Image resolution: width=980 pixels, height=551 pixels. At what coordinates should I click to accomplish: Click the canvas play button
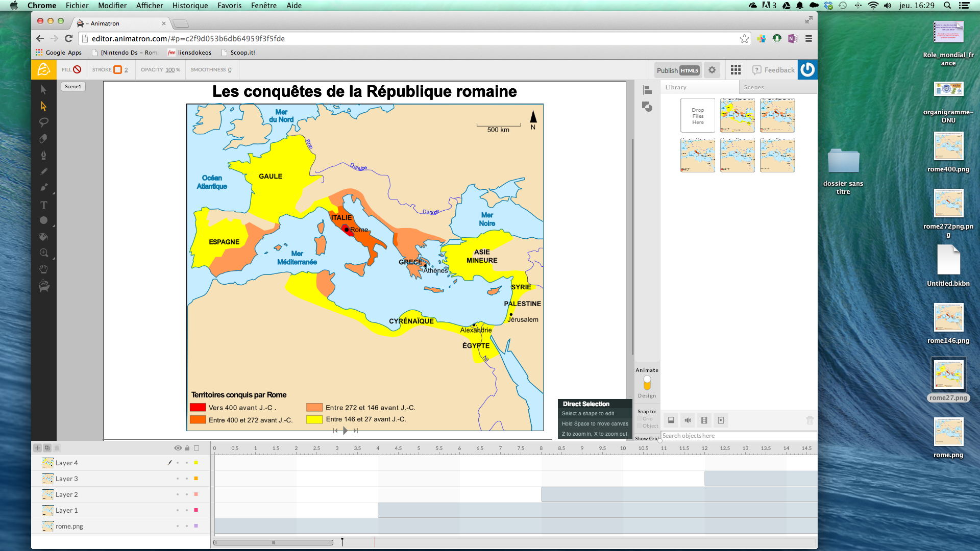[x=346, y=431]
